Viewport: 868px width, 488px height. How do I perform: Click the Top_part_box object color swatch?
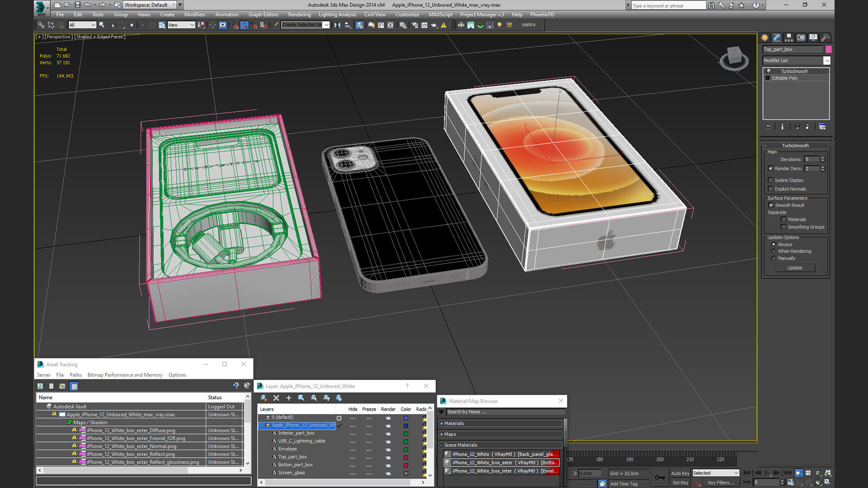tap(828, 50)
